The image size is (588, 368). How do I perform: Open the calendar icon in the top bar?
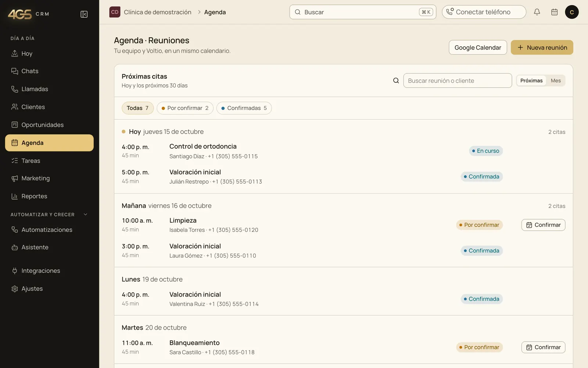[555, 12]
